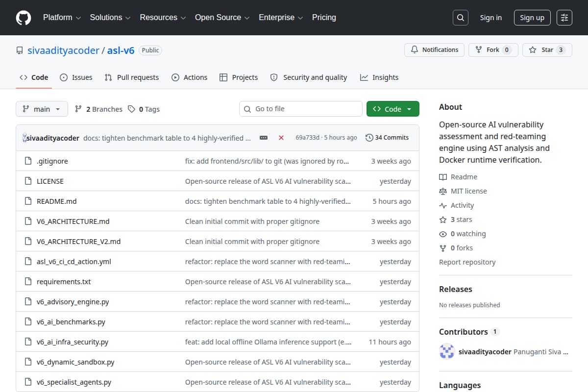This screenshot has width=588, height=392.
Task: Switch to the Pull requests tab
Action: [132, 77]
